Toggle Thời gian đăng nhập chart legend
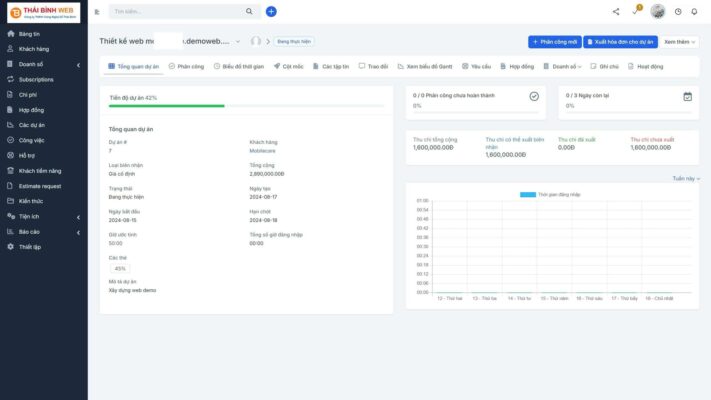 pos(550,195)
